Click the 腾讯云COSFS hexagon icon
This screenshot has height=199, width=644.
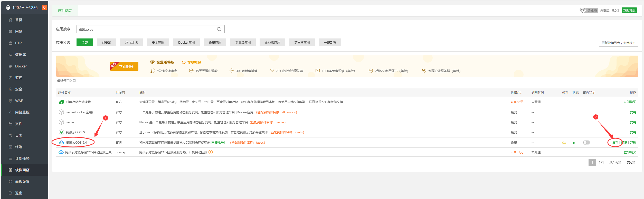pos(61,132)
